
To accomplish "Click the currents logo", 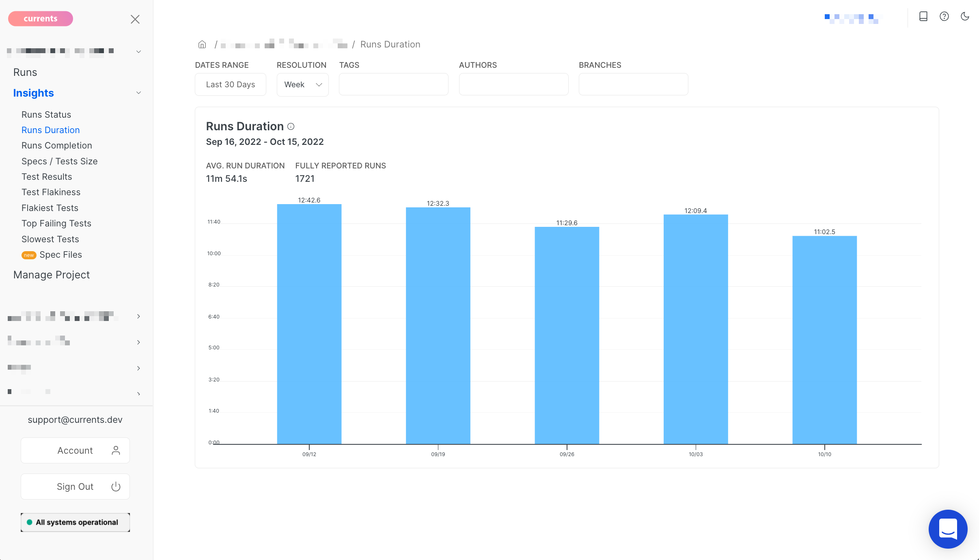I will pyautogui.click(x=41, y=19).
